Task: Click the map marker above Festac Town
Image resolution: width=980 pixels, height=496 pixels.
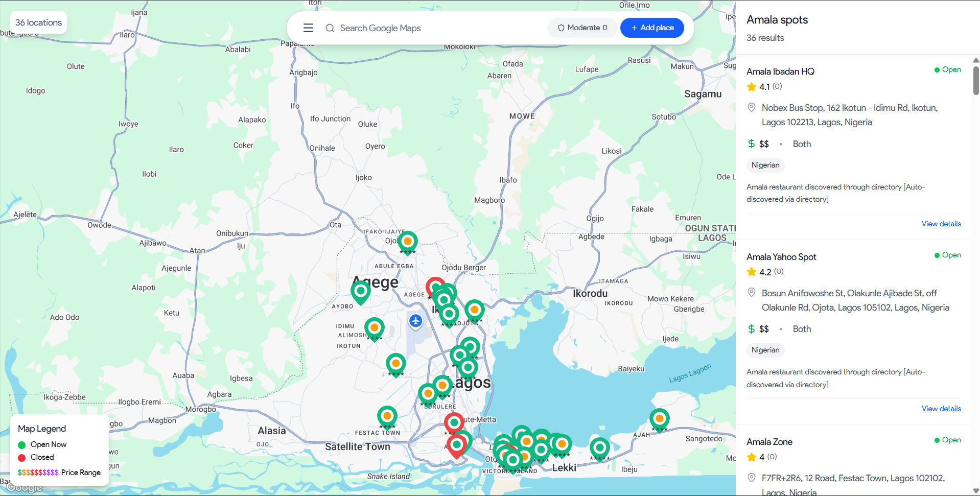Action: [387, 417]
